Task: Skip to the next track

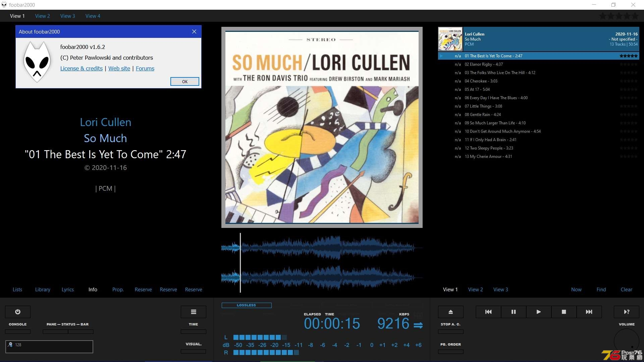Action: point(589,312)
